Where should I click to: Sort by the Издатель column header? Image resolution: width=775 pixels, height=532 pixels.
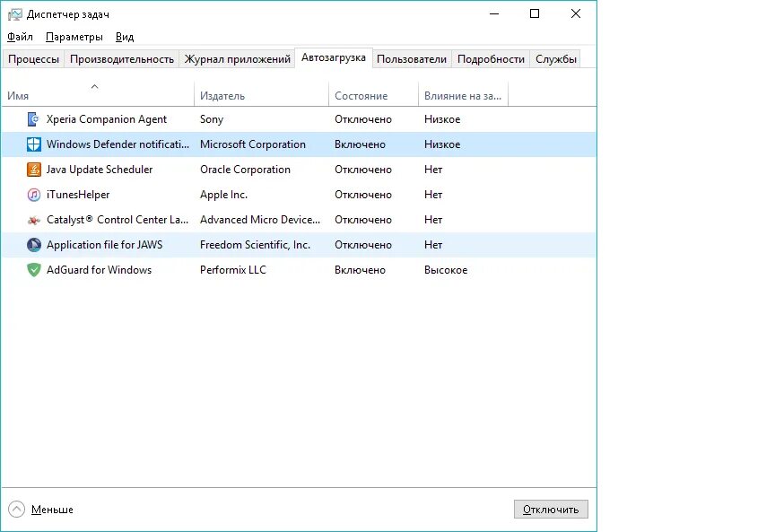tap(261, 94)
